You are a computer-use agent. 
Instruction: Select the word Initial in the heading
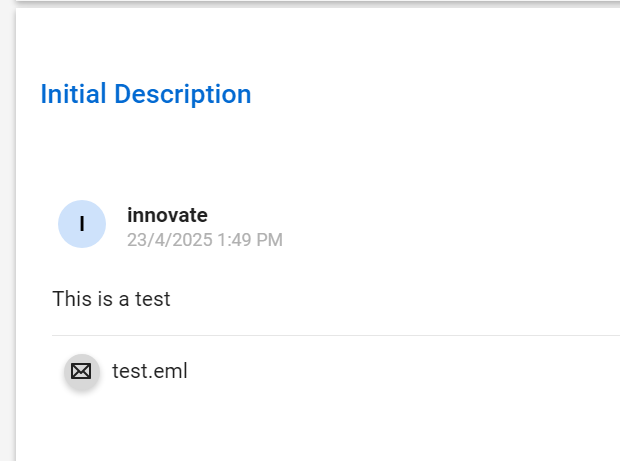point(74,94)
